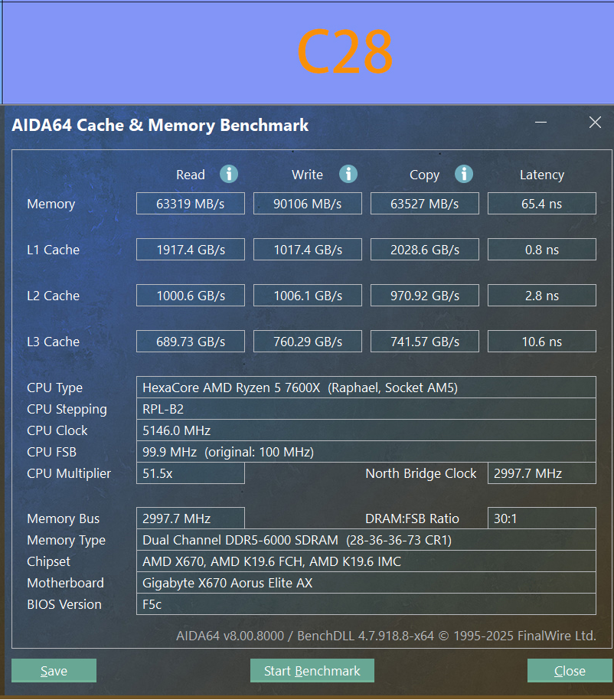Click the L3 Cache row label

pyautogui.click(x=53, y=342)
